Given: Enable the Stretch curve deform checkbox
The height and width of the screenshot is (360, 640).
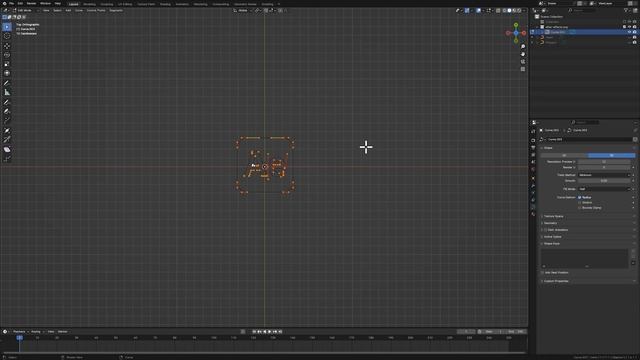Looking at the screenshot, I should coord(580,202).
